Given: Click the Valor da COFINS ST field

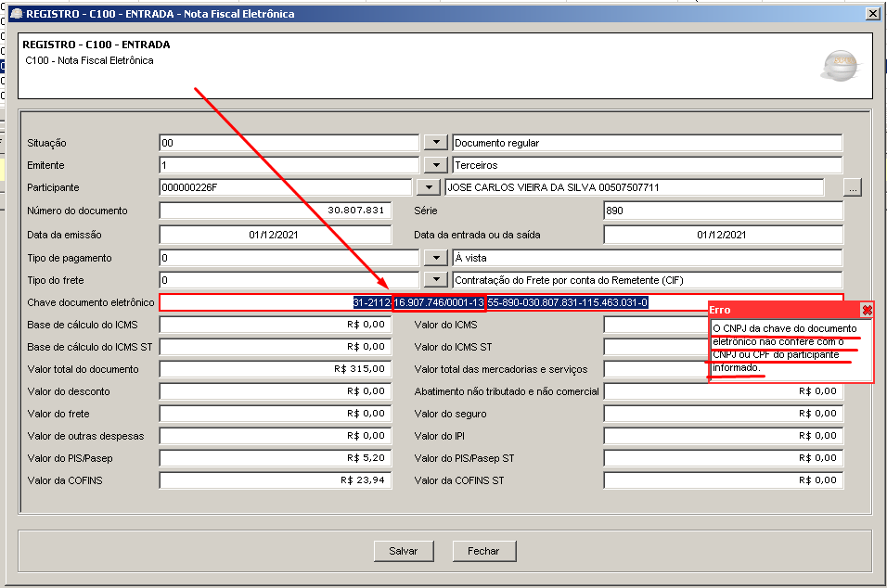Looking at the screenshot, I should (x=723, y=480).
